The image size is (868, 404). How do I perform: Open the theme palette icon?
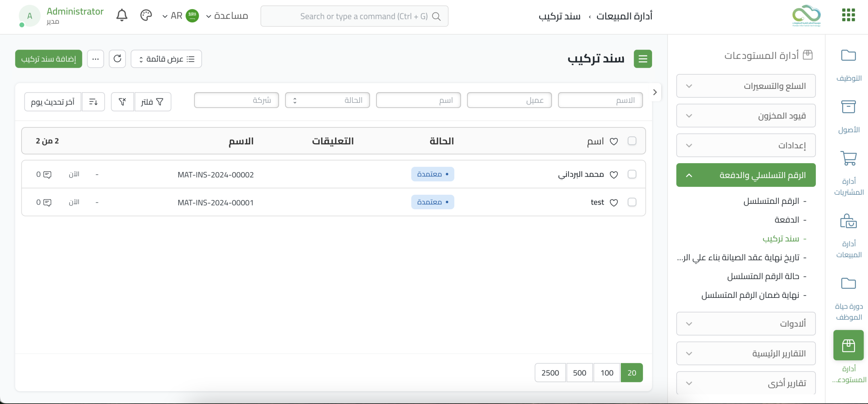(x=146, y=16)
